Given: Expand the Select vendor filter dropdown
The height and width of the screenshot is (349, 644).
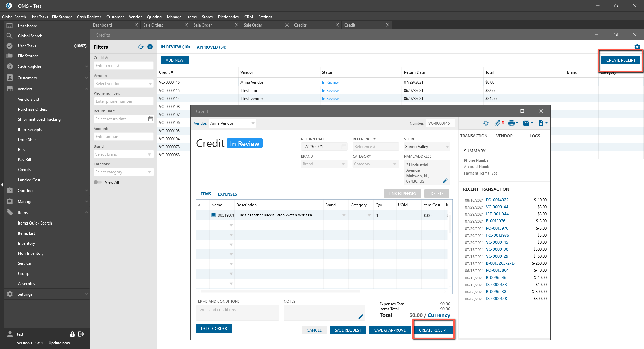Looking at the screenshot, I should [150, 84].
